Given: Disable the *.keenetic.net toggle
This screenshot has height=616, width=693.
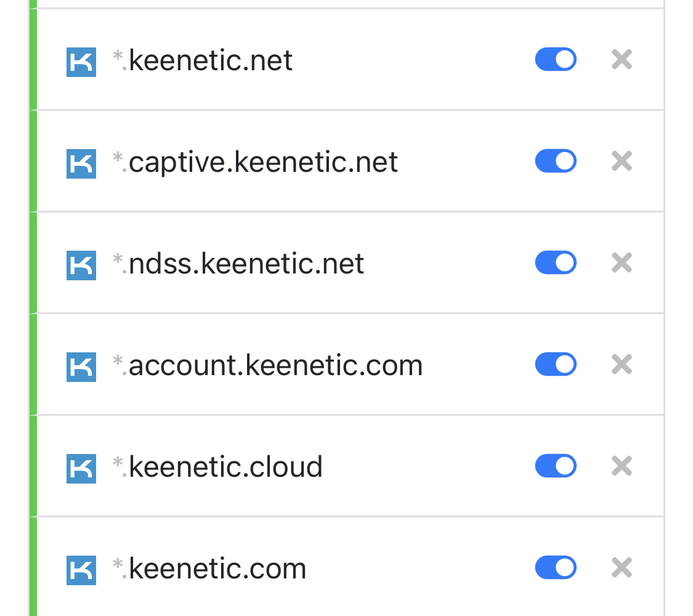Looking at the screenshot, I should click(x=556, y=59).
